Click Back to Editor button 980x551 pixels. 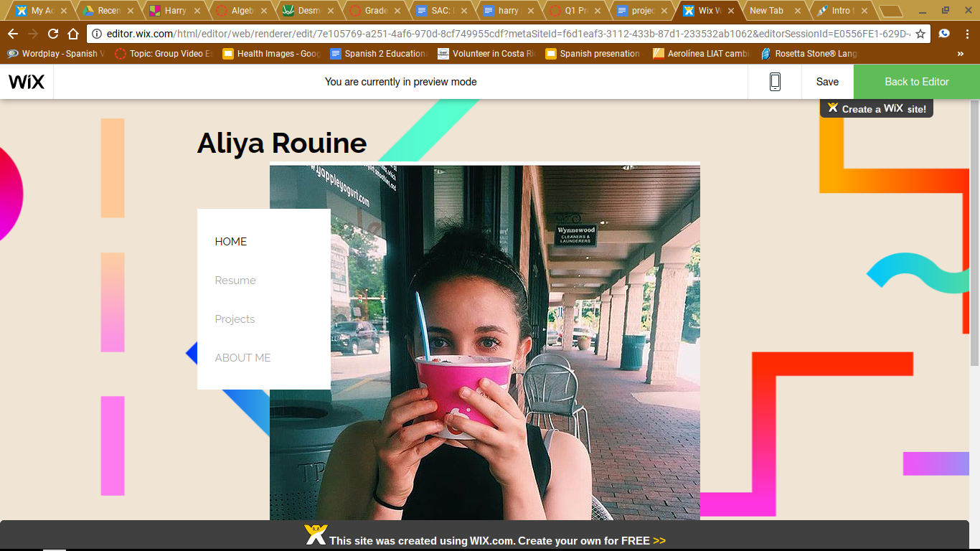[x=916, y=82]
